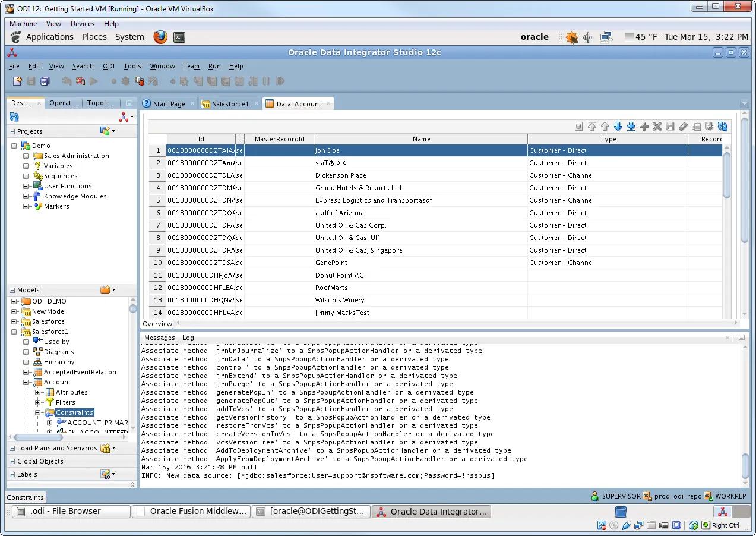
Task: Select the AcceptedEventRelation datastore
Action: (x=80, y=372)
